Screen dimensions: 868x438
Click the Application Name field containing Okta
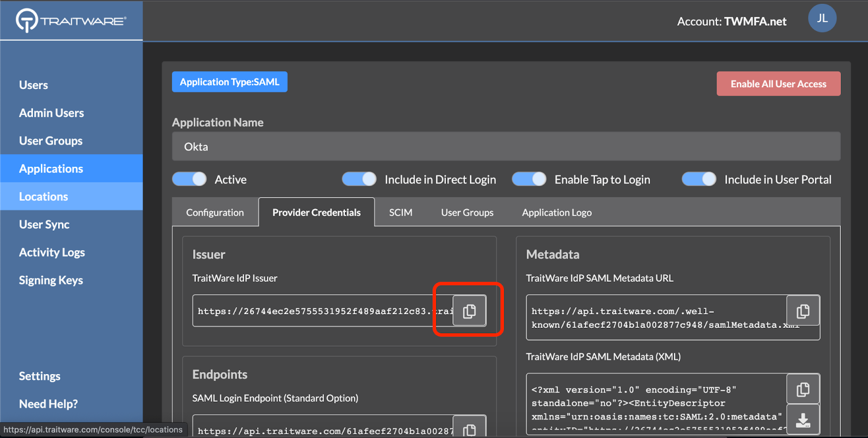pyautogui.click(x=506, y=147)
